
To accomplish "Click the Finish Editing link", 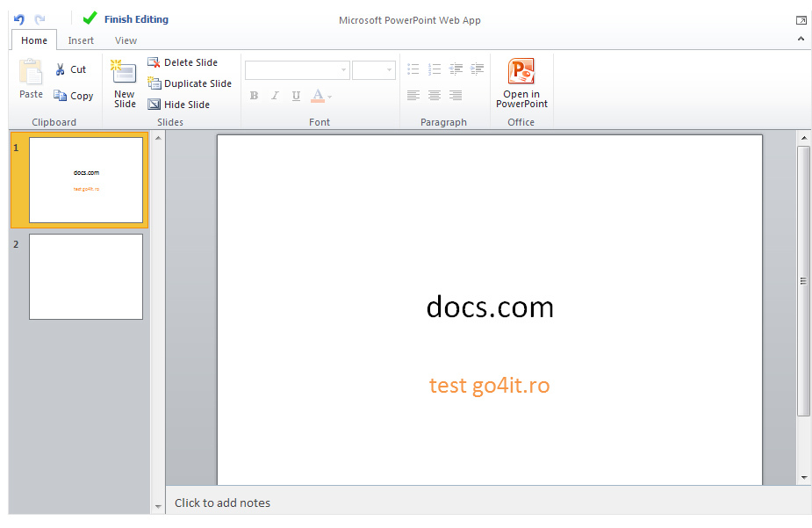I will click(136, 19).
